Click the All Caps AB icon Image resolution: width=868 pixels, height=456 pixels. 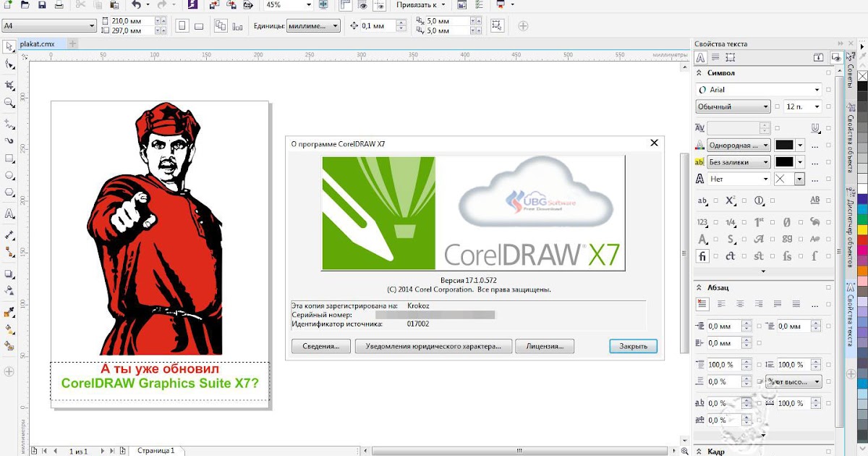point(815,200)
